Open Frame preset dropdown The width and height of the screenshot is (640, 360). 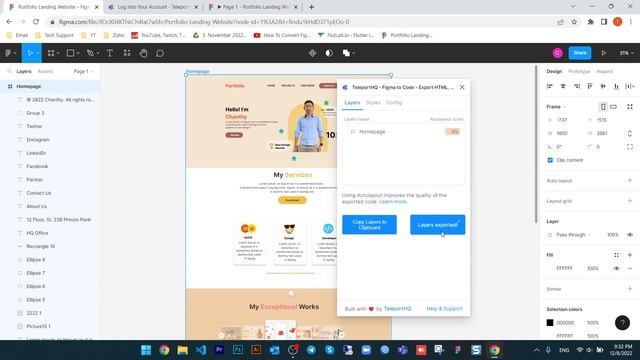pos(556,107)
